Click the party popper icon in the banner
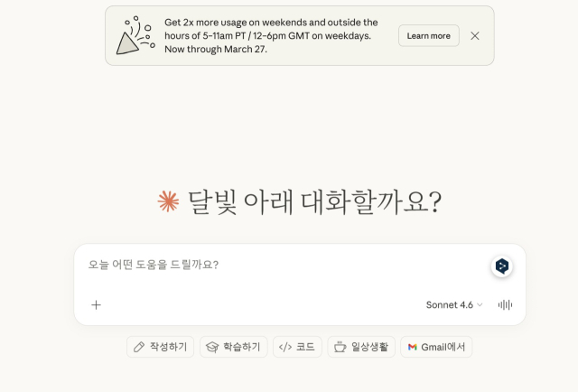 [x=134, y=35]
